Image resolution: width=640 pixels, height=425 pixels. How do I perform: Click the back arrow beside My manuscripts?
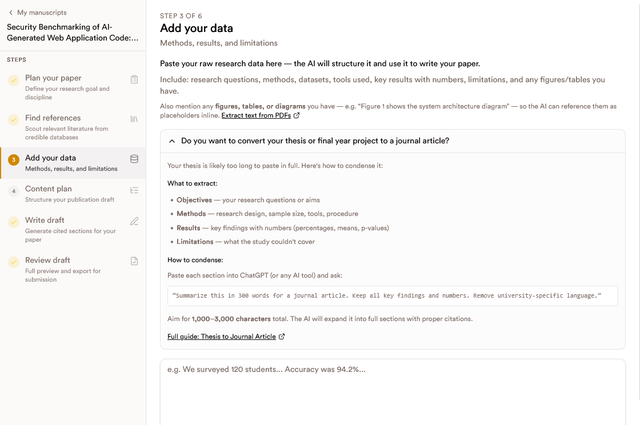click(11, 13)
